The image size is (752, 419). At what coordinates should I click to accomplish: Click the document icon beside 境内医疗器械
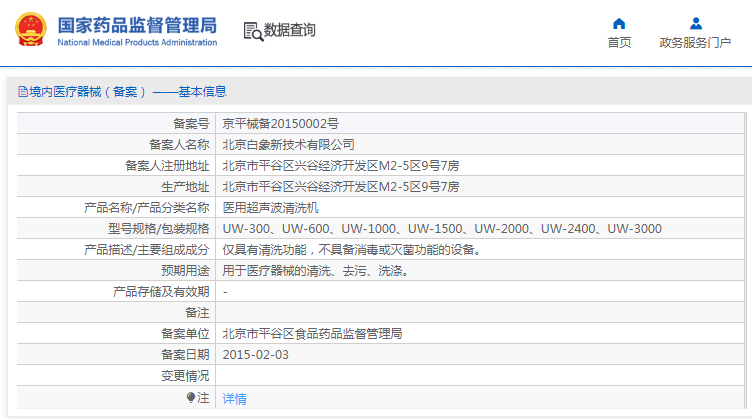[23, 92]
